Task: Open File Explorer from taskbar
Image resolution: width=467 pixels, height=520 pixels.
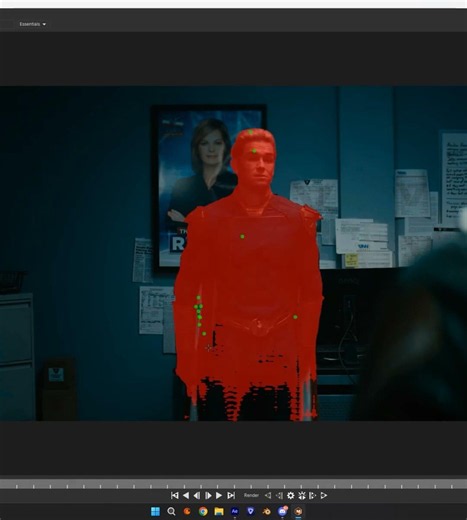Action: (x=219, y=511)
